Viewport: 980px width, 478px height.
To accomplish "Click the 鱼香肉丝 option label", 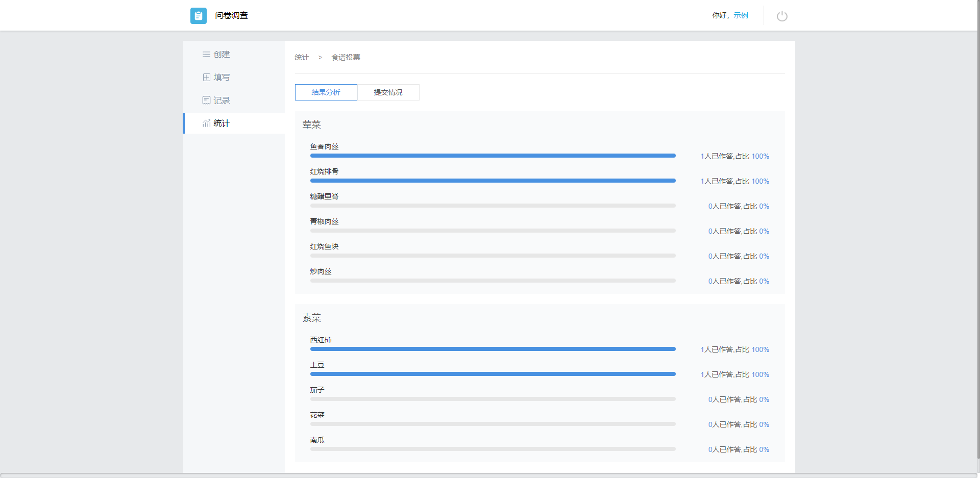I will click(x=324, y=146).
